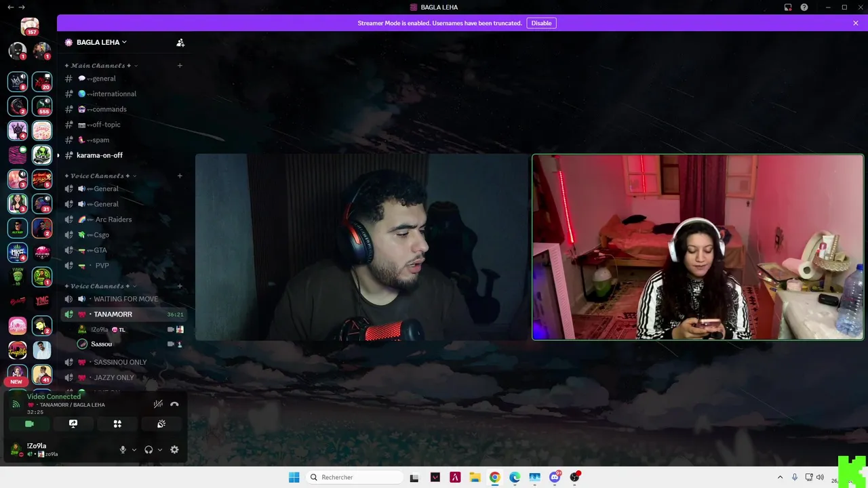Image resolution: width=868 pixels, height=488 pixels.
Task: Open File Explorer from taskbar
Action: 475,477
